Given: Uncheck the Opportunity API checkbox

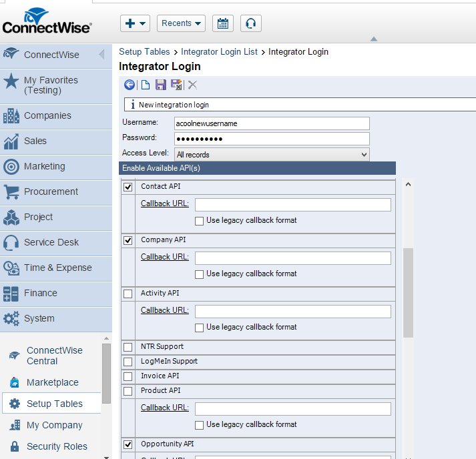Looking at the screenshot, I should point(128,444).
